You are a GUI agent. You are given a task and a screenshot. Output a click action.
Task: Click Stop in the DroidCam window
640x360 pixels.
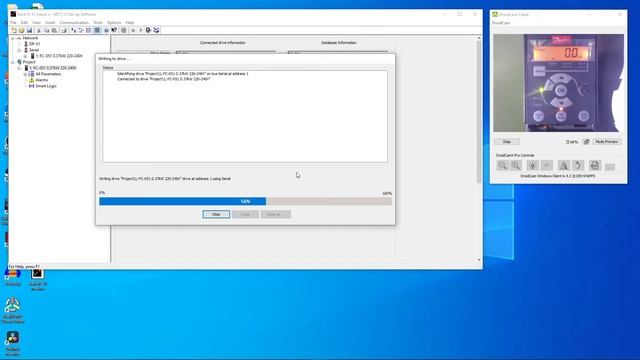[507, 142]
